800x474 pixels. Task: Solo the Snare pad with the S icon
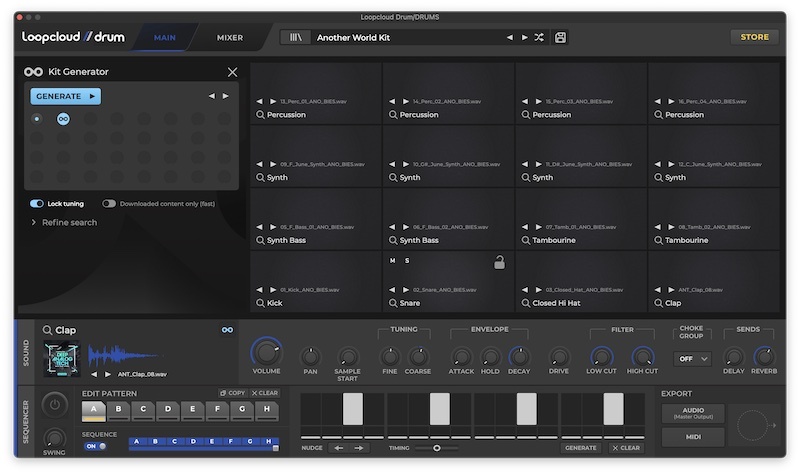click(407, 261)
